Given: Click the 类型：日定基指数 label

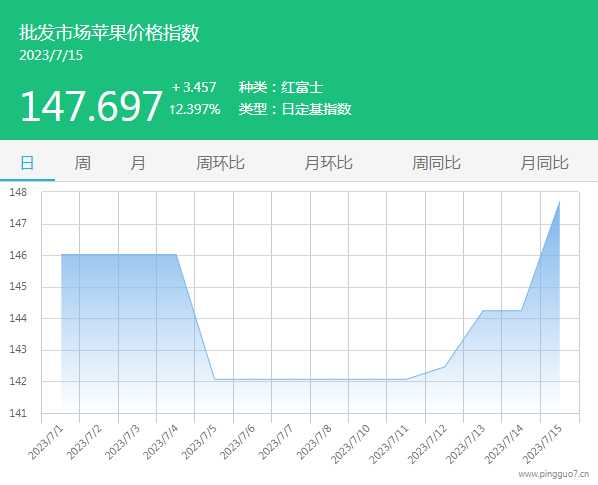Looking at the screenshot, I should (295, 109).
